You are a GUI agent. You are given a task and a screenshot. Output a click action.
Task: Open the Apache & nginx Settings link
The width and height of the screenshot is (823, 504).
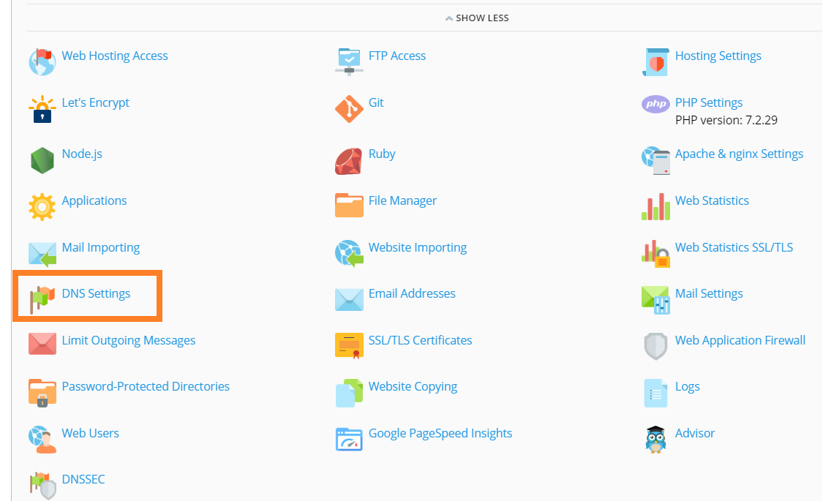[x=739, y=154]
